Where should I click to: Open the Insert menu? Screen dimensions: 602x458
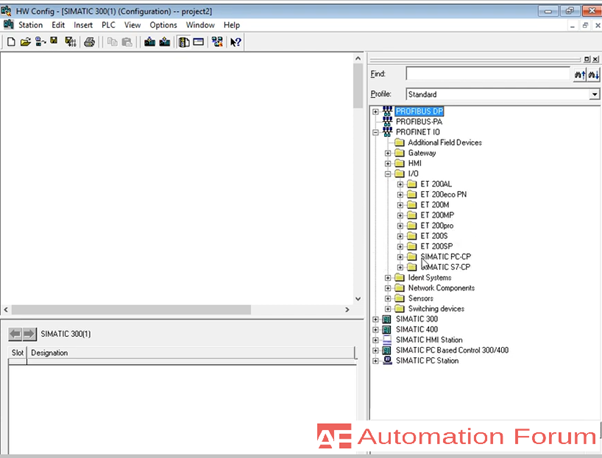(83, 25)
